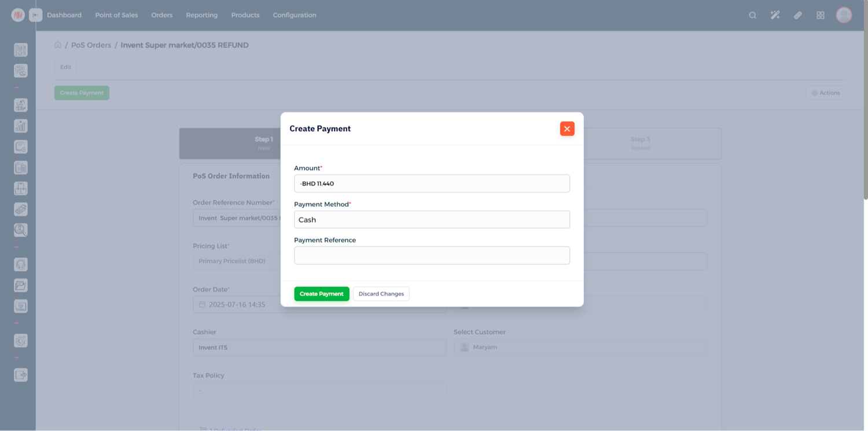Close the Create Payment dialog
Image resolution: width=868 pixels, height=431 pixels.
[567, 129]
